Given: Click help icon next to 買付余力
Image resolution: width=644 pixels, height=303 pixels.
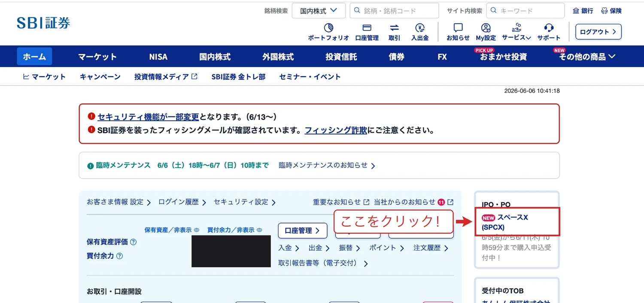Looking at the screenshot, I should [119, 256].
